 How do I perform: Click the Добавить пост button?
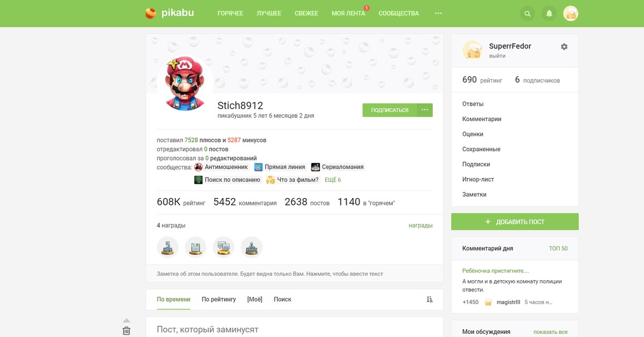[515, 222]
